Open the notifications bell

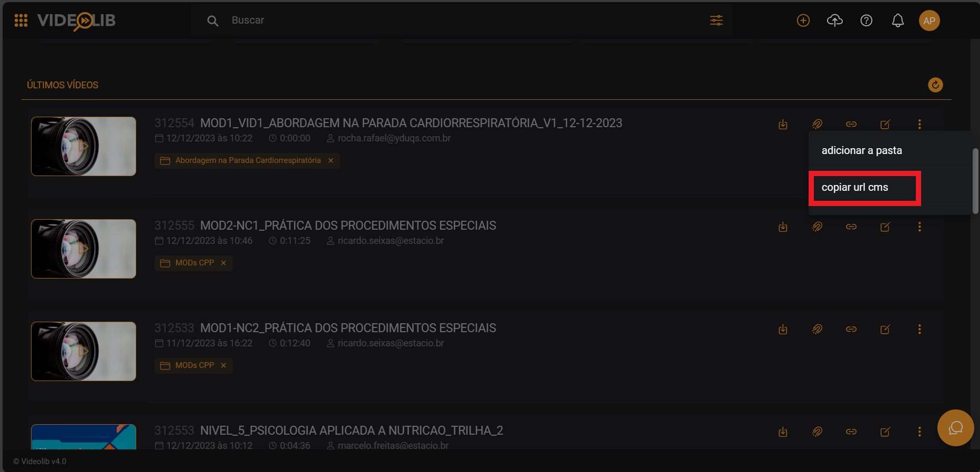(897, 20)
